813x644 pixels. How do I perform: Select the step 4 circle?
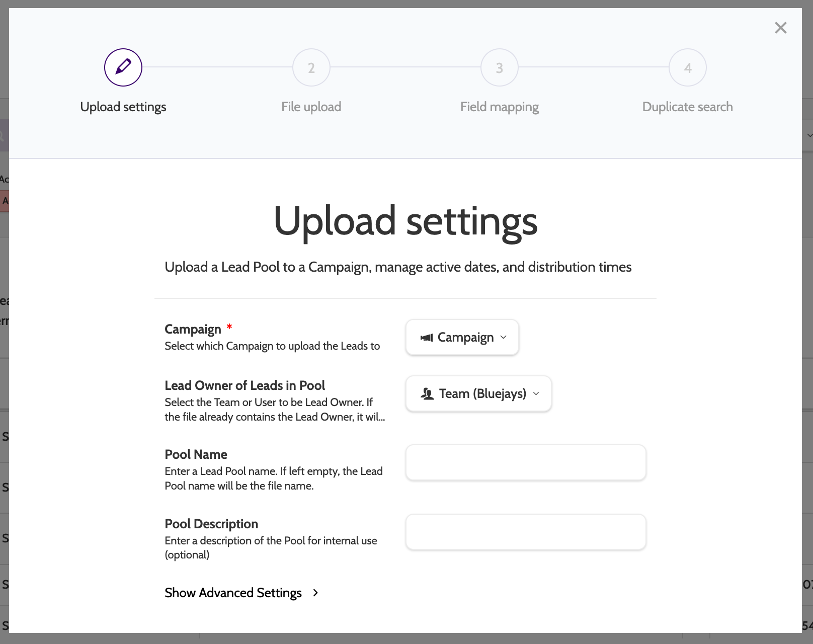pos(688,67)
